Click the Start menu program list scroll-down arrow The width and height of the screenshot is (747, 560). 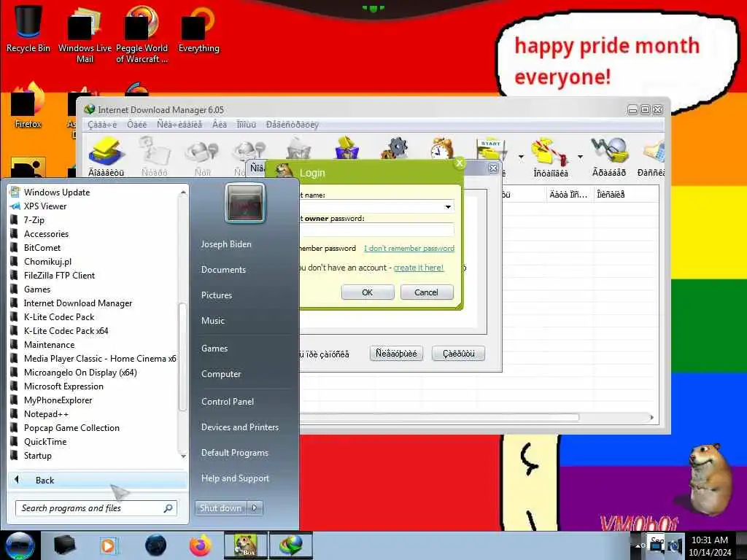[x=183, y=456]
